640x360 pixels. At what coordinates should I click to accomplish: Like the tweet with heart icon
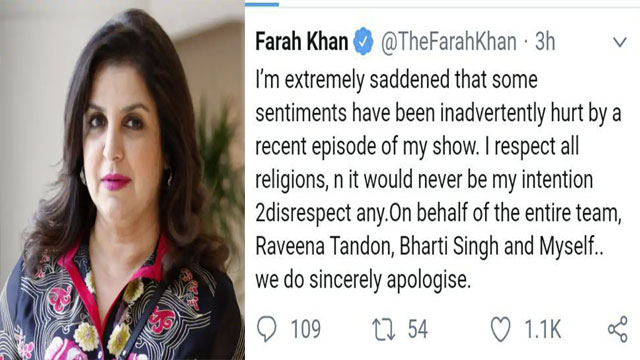500,329
